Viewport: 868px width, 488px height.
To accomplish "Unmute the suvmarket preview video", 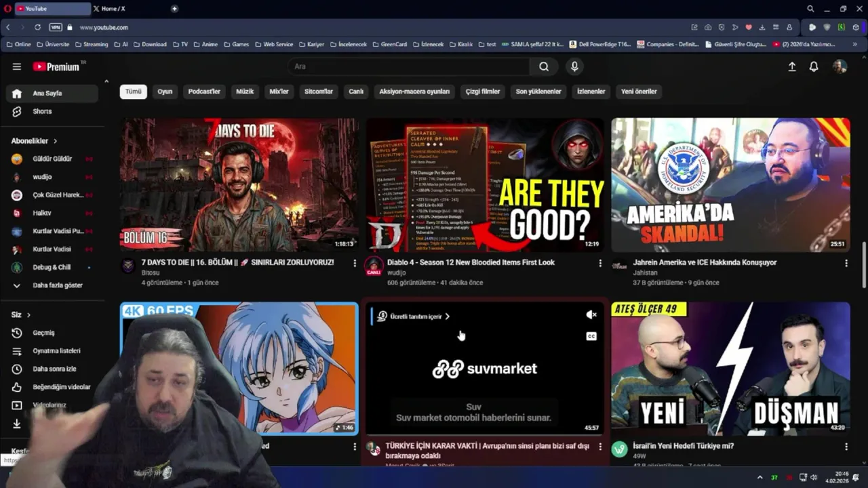I will [x=591, y=315].
